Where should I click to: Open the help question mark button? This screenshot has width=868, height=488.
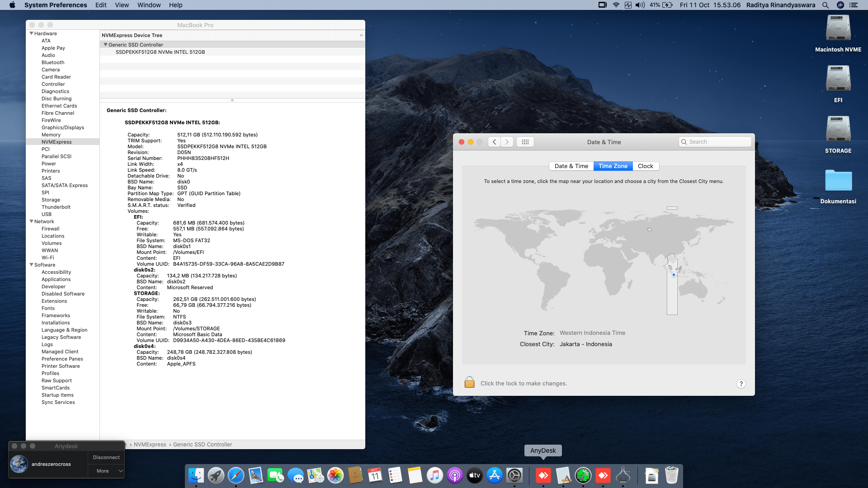pos(741,384)
